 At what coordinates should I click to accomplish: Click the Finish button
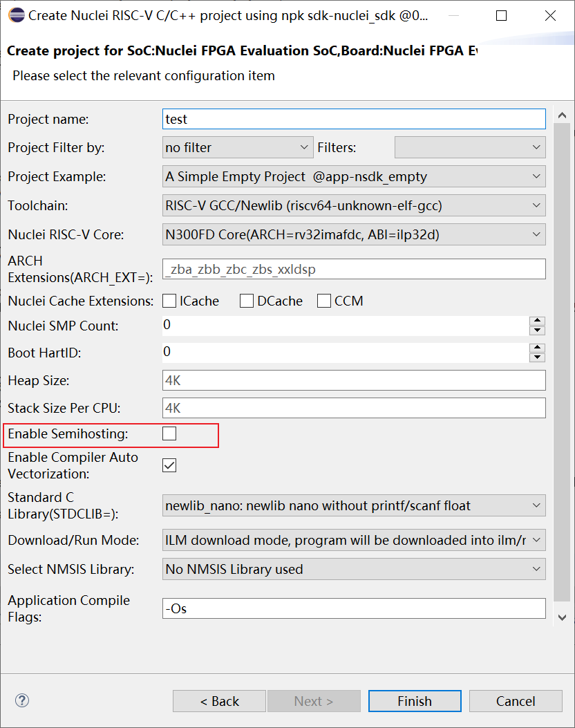[415, 701]
